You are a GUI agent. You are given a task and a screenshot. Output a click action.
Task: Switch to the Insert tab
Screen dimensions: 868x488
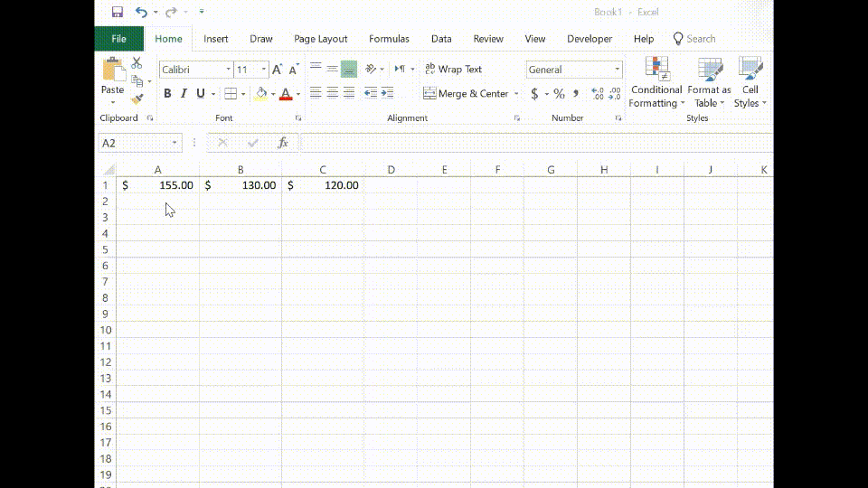coord(216,39)
